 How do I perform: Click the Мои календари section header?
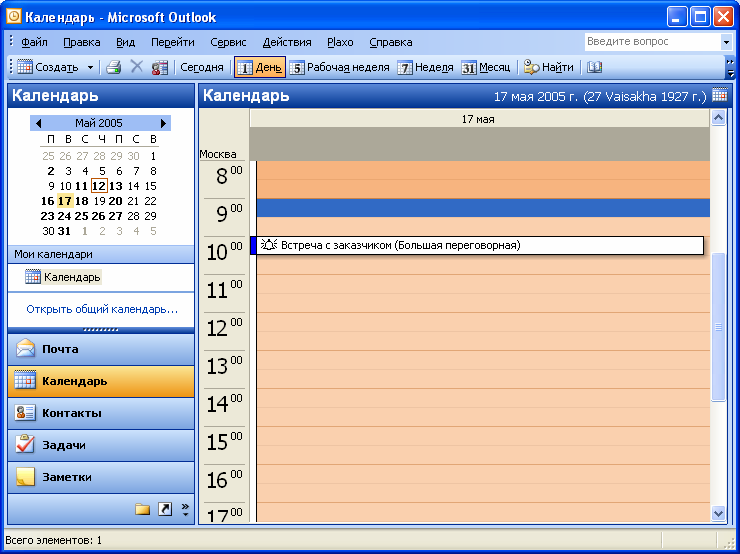point(101,254)
